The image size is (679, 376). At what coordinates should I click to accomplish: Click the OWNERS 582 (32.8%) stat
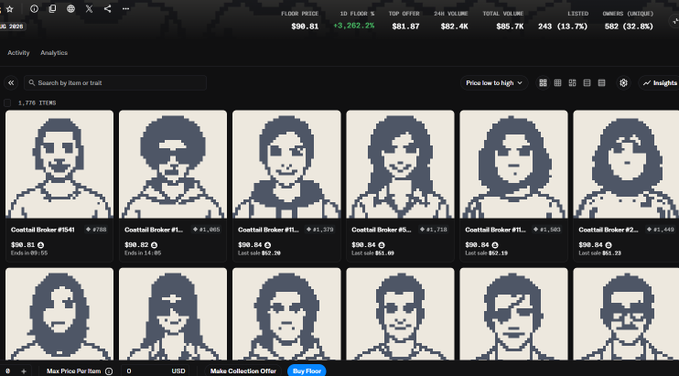[x=628, y=20]
